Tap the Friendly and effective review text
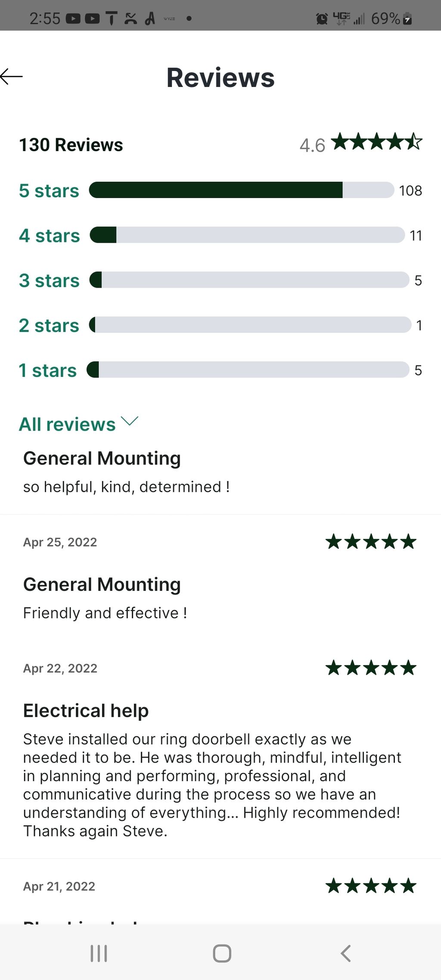This screenshot has width=441, height=980. [105, 613]
